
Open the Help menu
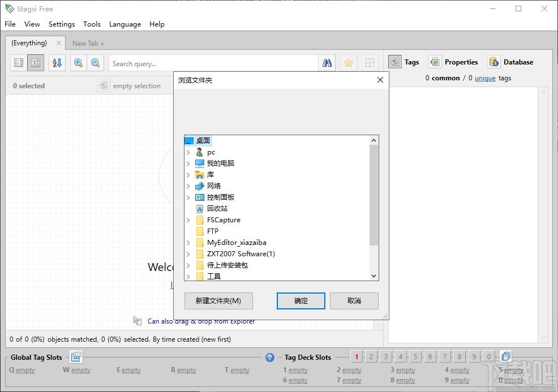pos(157,24)
